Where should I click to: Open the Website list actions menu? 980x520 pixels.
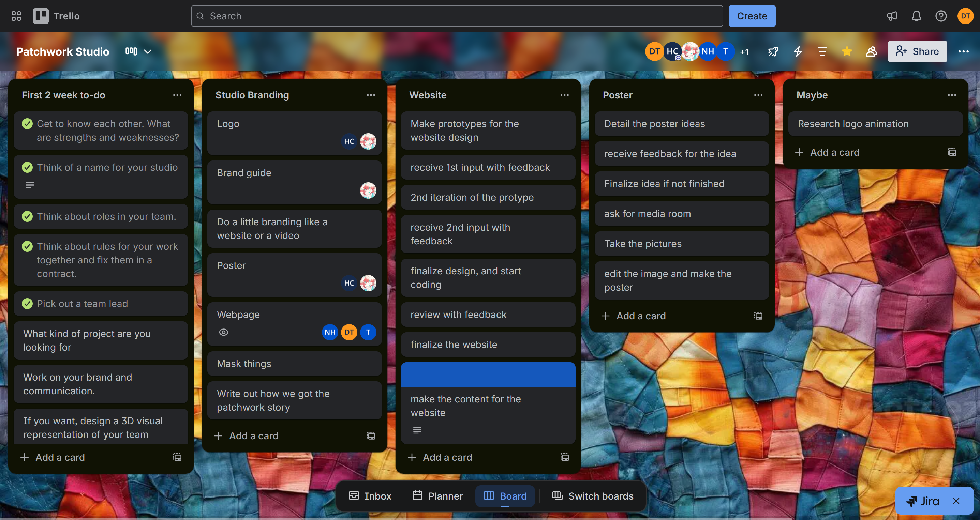[x=565, y=95]
